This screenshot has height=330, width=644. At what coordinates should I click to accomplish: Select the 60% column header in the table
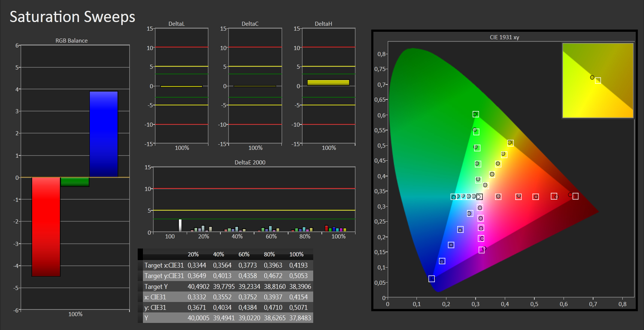244,255
